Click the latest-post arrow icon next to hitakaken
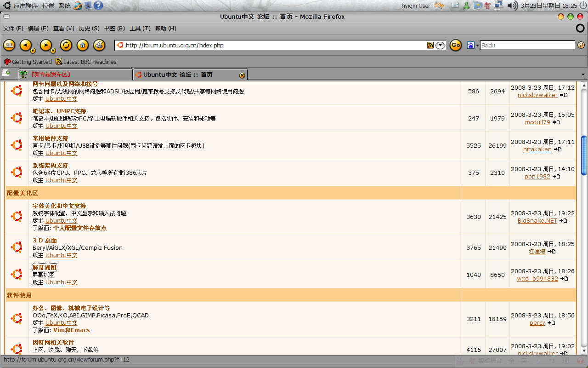The height and width of the screenshot is (368, 588). 558,149
